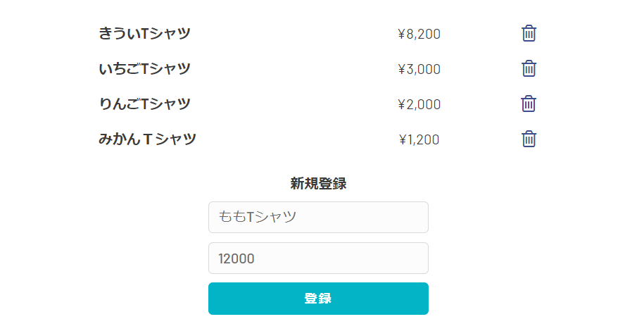Viewport: 644px width, 331px height.
Task: Hit the bin icon beside ¥3,000
Action: point(529,69)
